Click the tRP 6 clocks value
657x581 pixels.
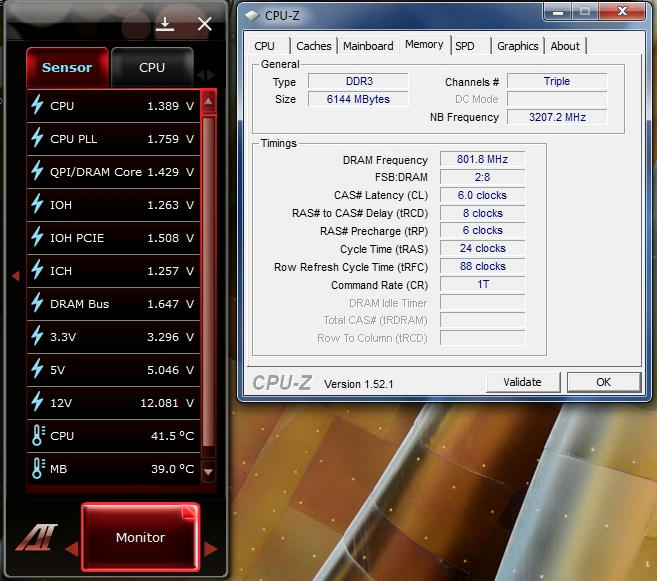tap(482, 230)
